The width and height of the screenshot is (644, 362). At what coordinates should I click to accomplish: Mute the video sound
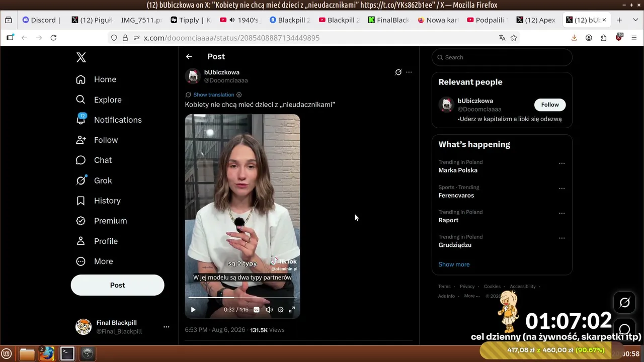269,310
